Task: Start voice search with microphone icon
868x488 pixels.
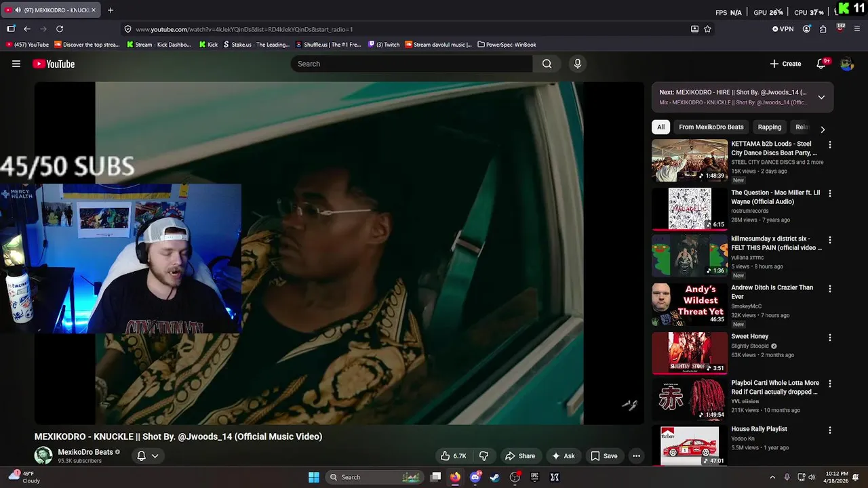Action: [577, 64]
